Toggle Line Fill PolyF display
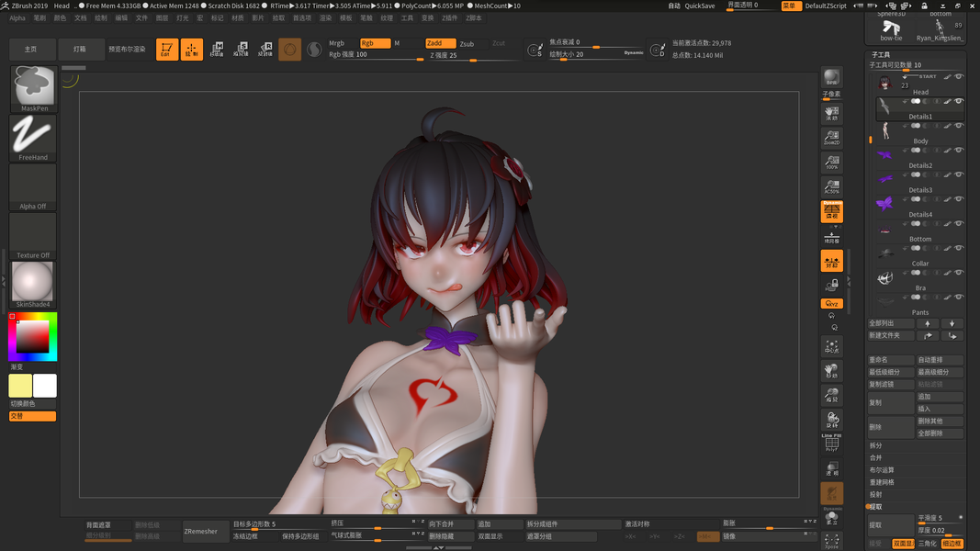The height and width of the screenshot is (551, 980). [832, 443]
